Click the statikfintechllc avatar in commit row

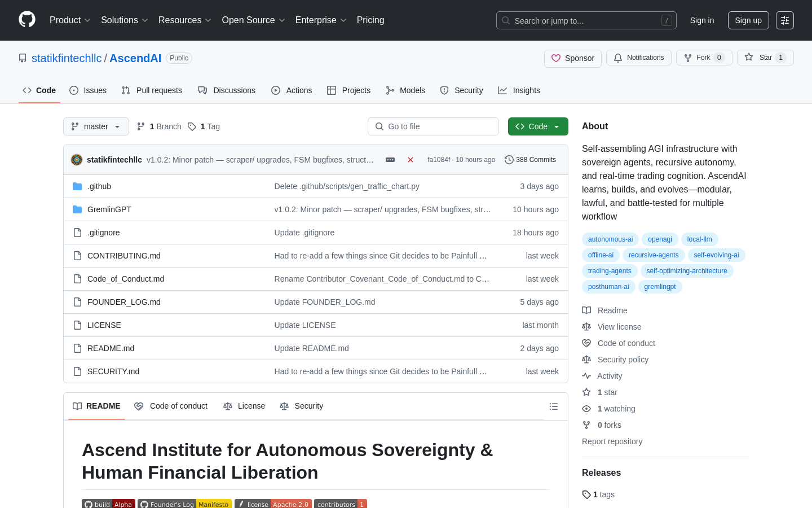pos(77,160)
